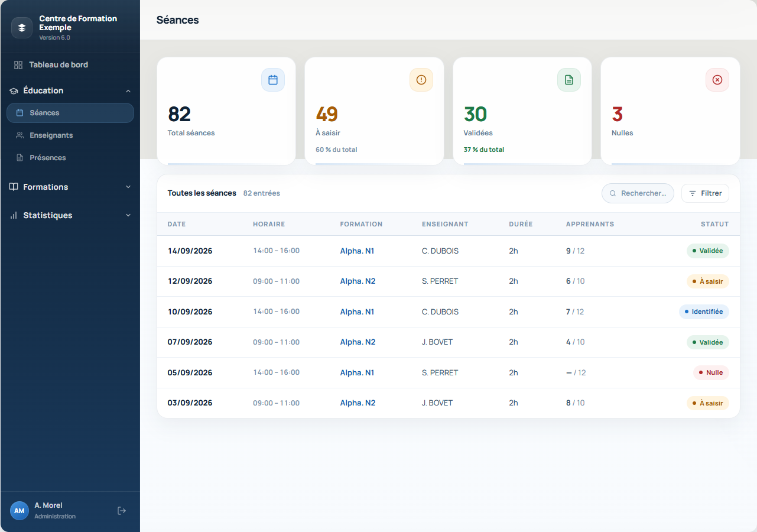Click J. BOVET in the 03/09/2026 row
The height and width of the screenshot is (532, 757).
click(437, 403)
